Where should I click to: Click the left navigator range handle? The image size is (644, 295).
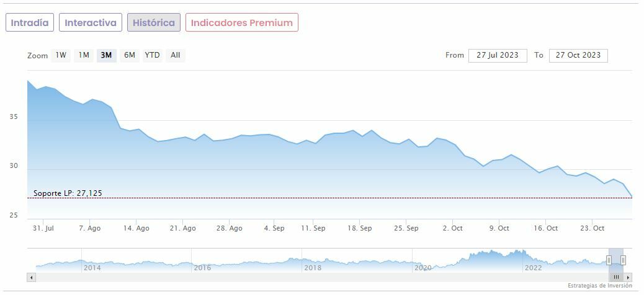coord(610,260)
